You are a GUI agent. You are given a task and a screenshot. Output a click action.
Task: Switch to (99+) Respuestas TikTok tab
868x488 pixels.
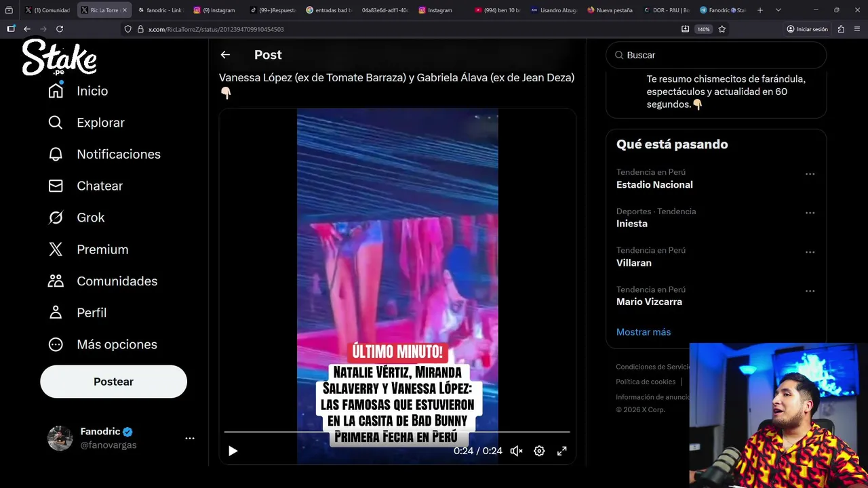point(272,10)
